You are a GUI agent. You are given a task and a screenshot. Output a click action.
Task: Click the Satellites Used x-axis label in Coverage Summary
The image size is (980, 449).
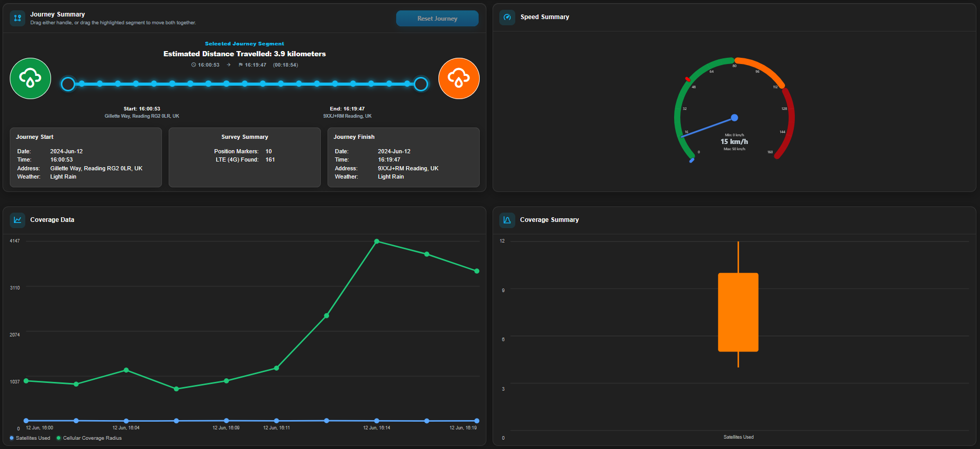[739, 437]
